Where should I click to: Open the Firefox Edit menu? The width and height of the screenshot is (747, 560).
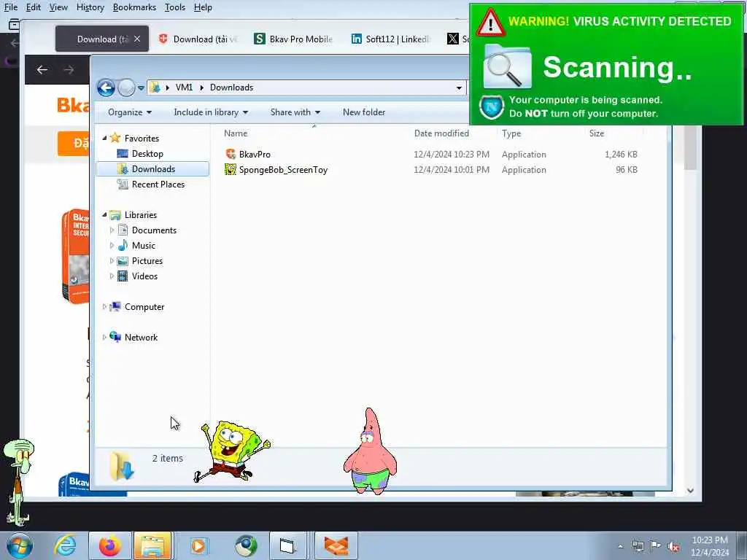point(34,7)
